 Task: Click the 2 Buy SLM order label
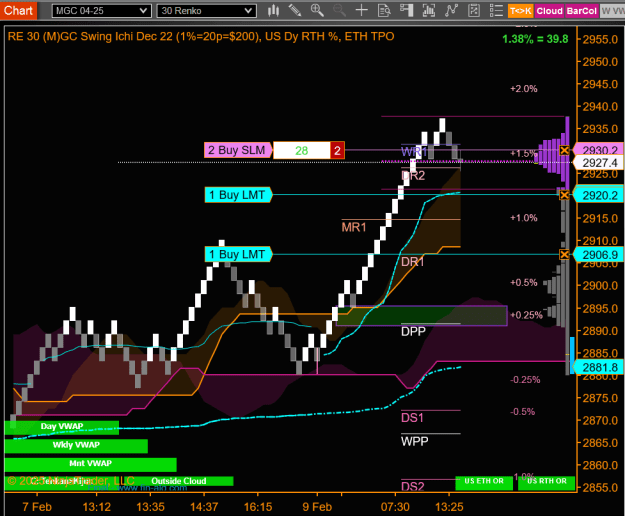pyautogui.click(x=238, y=150)
